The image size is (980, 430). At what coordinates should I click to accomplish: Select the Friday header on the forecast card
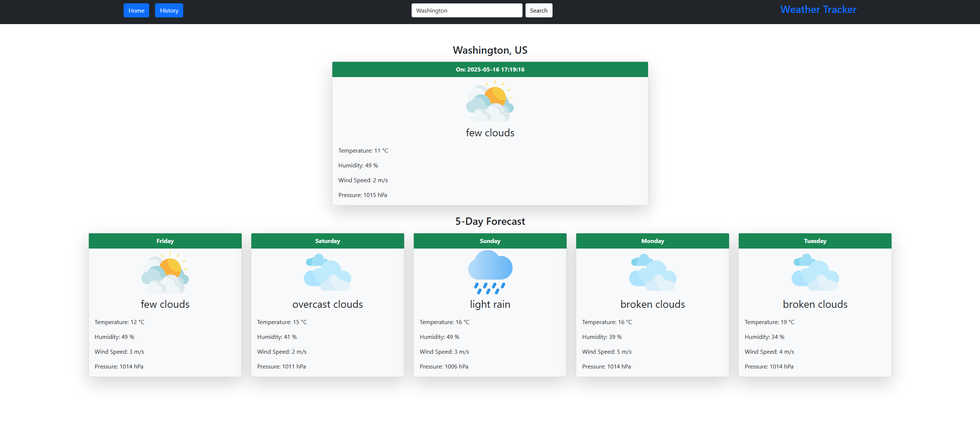click(x=165, y=241)
